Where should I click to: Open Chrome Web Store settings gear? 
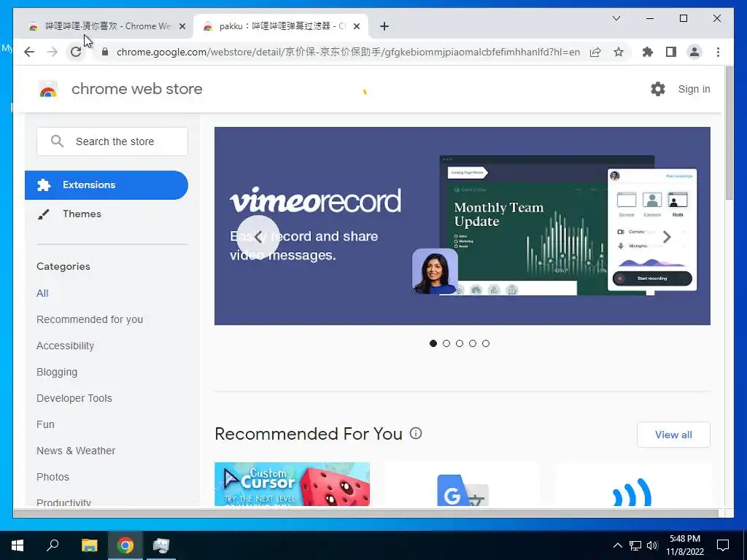click(658, 89)
